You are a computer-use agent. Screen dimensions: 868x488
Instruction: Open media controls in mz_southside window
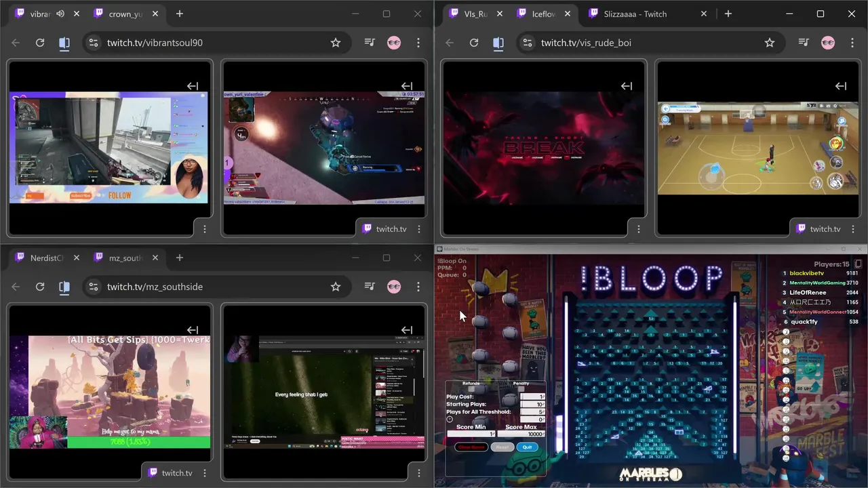(370, 287)
